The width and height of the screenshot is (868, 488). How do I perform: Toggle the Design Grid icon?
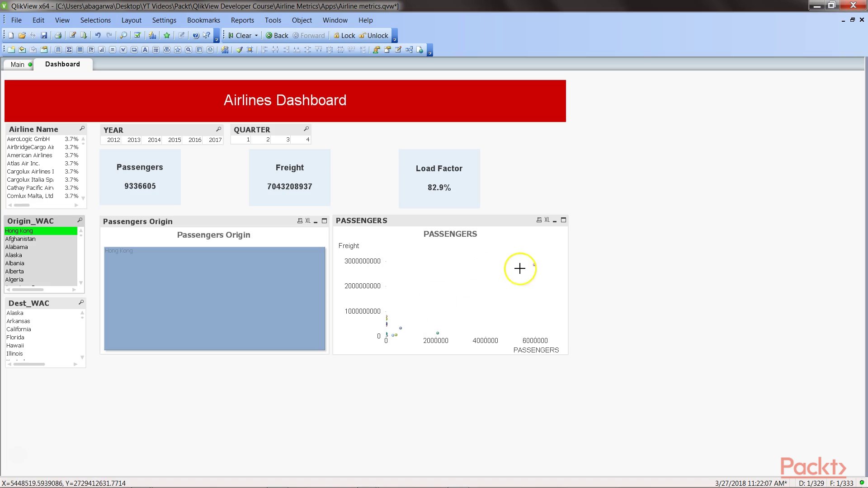(x=250, y=50)
